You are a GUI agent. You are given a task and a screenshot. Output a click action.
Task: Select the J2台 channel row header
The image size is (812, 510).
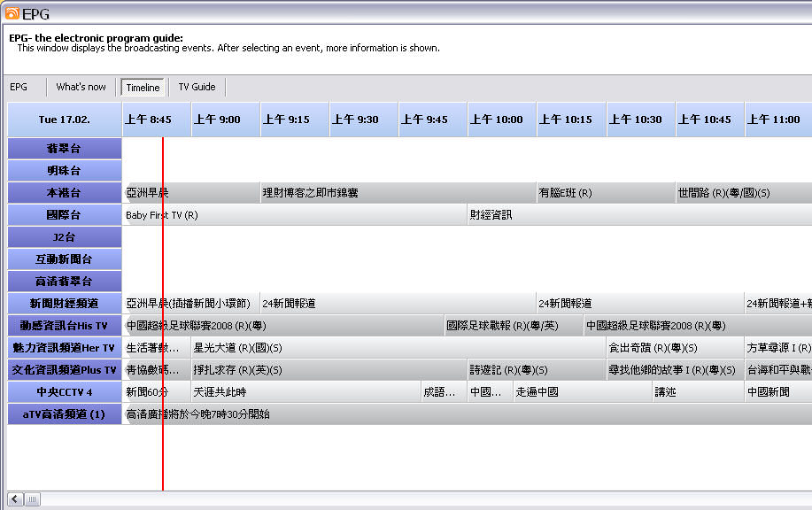65,237
